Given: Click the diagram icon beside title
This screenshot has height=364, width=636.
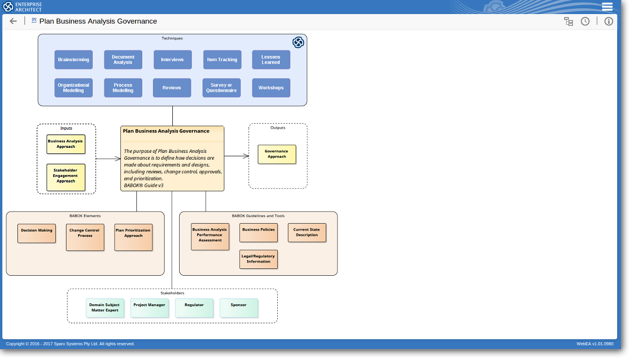Looking at the screenshot, I should (34, 21).
